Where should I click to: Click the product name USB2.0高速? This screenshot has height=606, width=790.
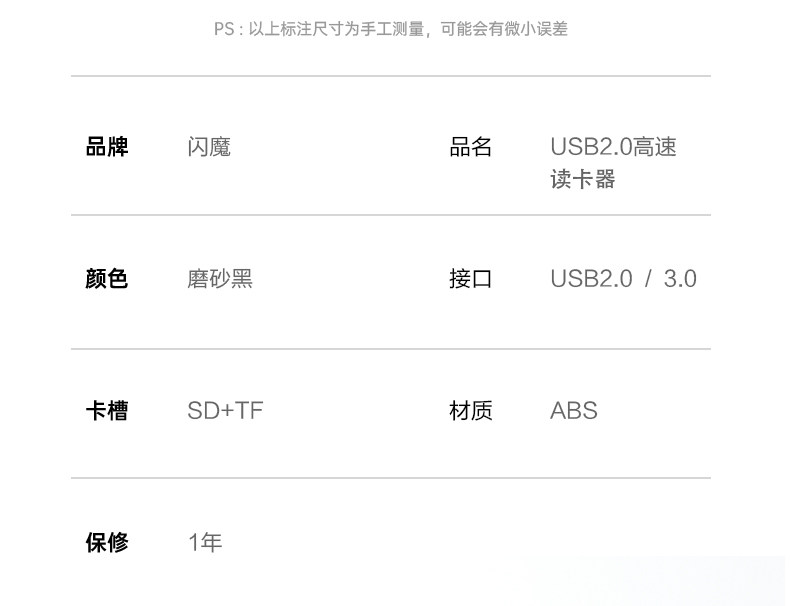tap(613, 147)
